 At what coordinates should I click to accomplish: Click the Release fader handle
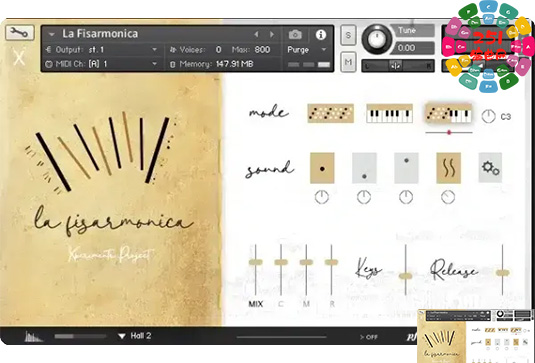point(502,273)
